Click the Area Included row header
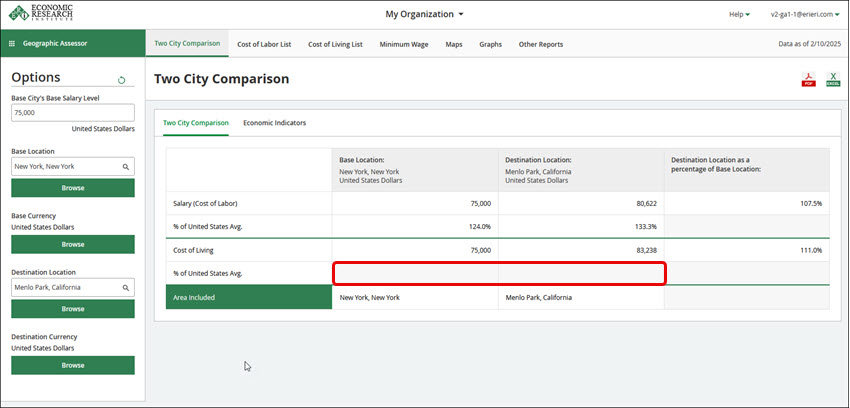Image resolution: width=850 pixels, height=408 pixels. click(249, 297)
